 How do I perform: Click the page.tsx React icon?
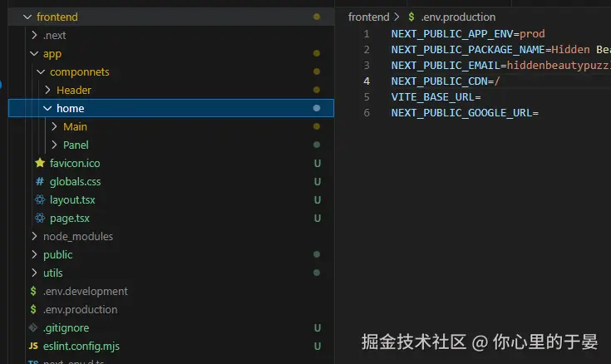[x=39, y=219]
